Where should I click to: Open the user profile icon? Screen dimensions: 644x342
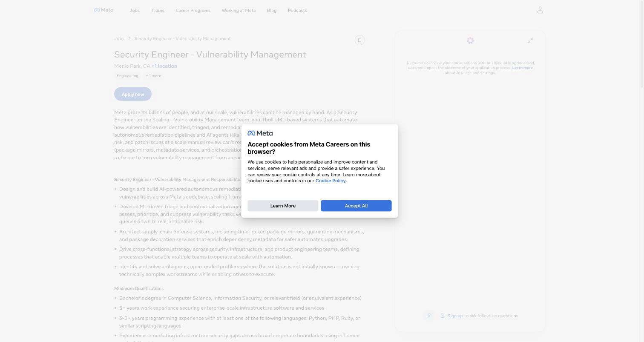pos(540,10)
